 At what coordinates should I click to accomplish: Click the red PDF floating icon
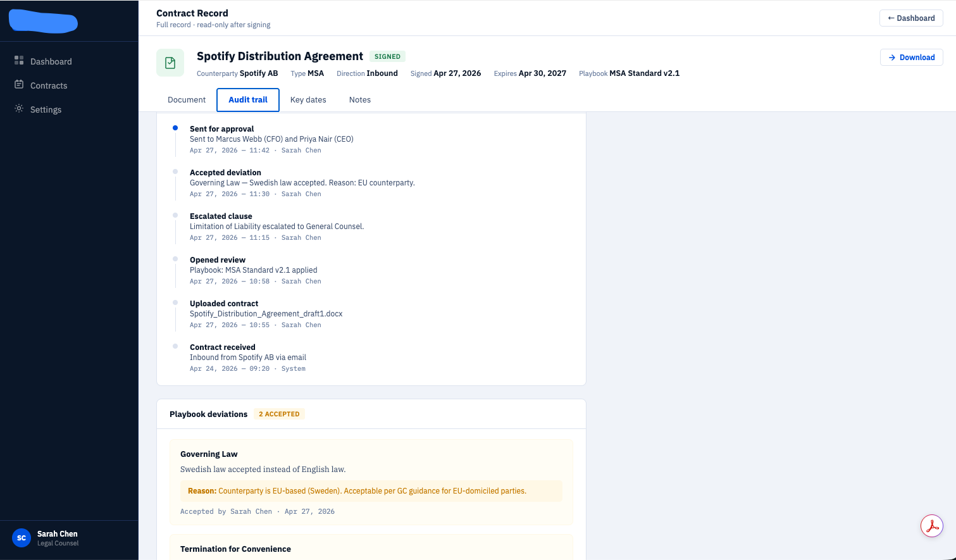pyautogui.click(x=932, y=526)
